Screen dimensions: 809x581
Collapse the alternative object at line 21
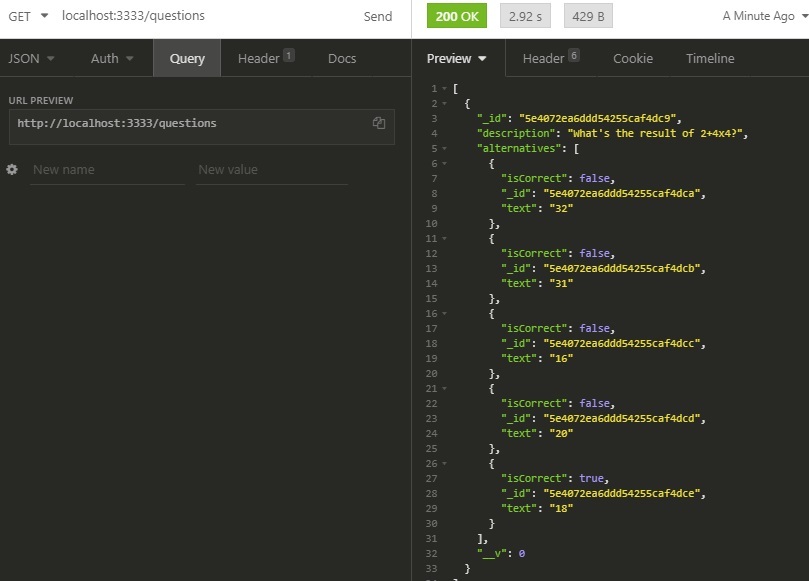(x=444, y=389)
